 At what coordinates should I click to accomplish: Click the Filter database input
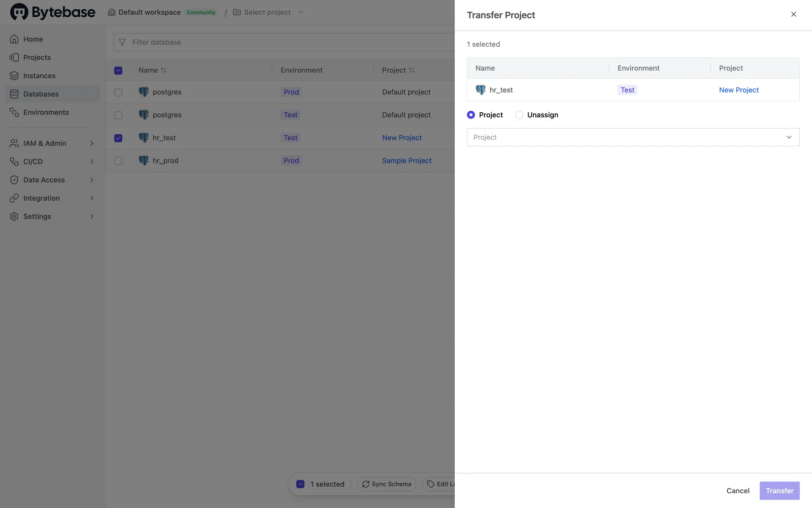[284, 42]
